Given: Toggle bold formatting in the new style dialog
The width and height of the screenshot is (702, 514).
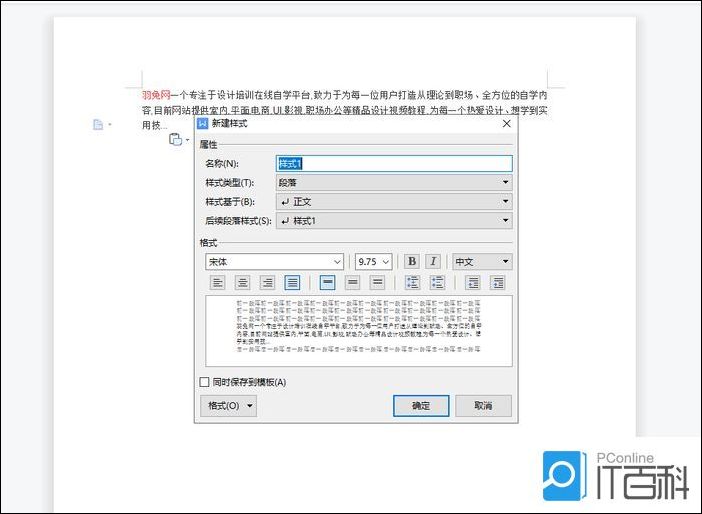Looking at the screenshot, I should pos(412,261).
